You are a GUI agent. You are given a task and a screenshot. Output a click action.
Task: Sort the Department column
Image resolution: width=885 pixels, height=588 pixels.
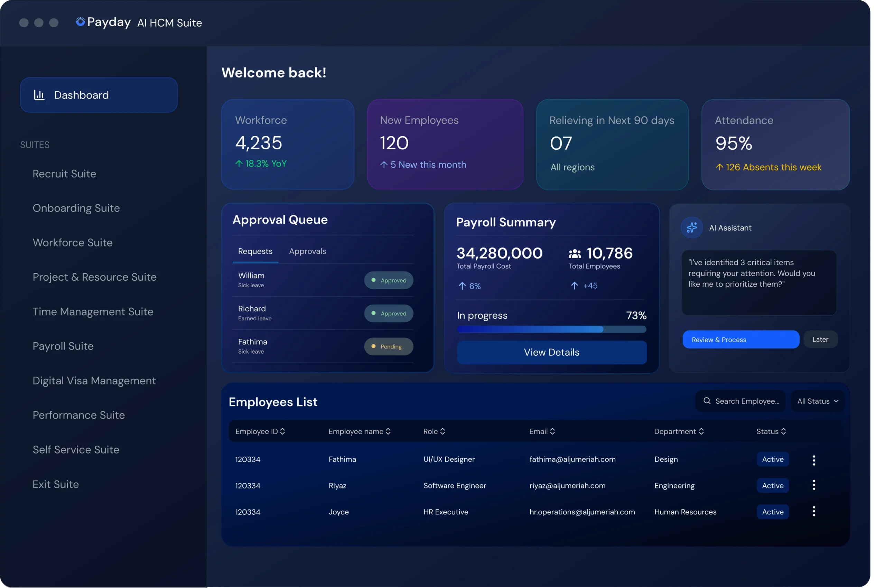[x=701, y=431]
